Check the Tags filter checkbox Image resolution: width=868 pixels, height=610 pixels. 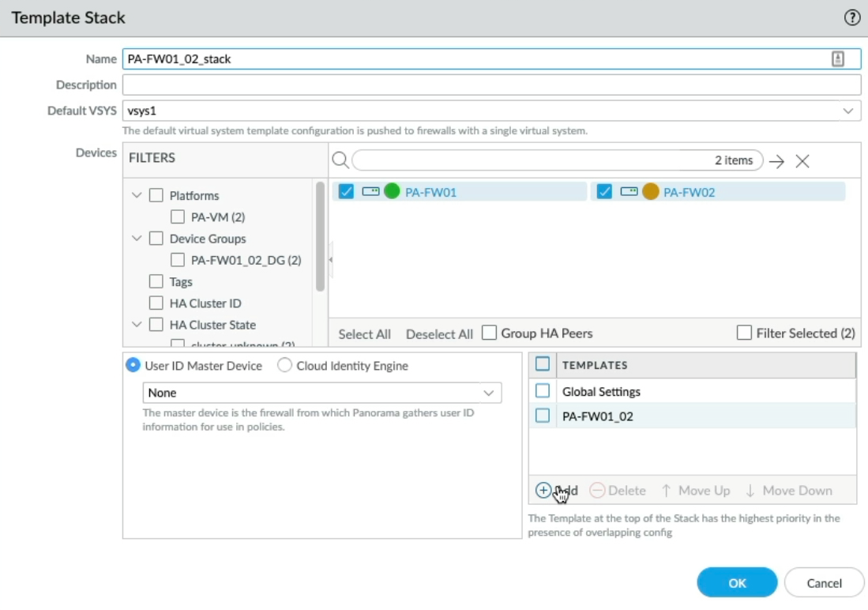click(x=156, y=281)
